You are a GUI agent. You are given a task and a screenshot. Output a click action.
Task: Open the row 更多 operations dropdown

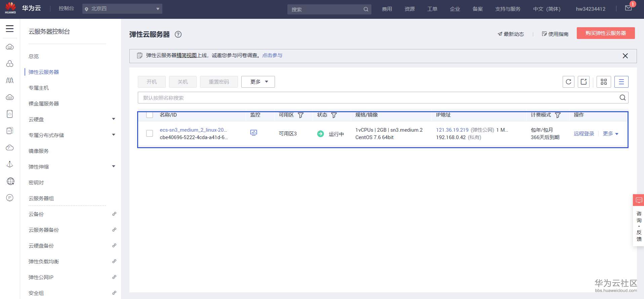tap(611, 134)
